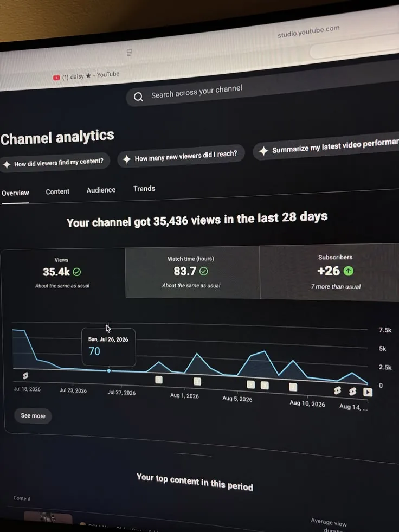Image resolution: width=399 pixels, height=532 pixels.
Task: Click the 'Jul 23, 2026' axis label
Action: [73, 390]
